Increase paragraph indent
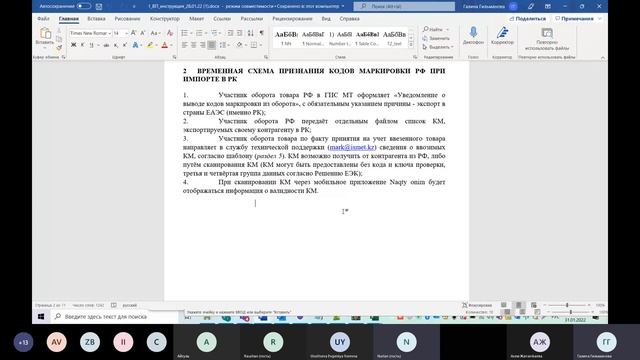The width and height of the screenshot is (640, 360). click(240, 33)
